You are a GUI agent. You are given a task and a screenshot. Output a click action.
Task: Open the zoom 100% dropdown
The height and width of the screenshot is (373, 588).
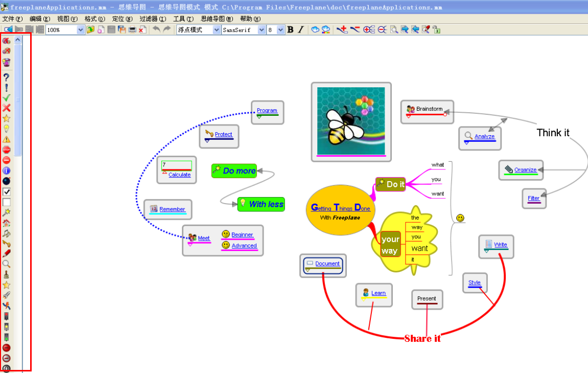(80, 30)
